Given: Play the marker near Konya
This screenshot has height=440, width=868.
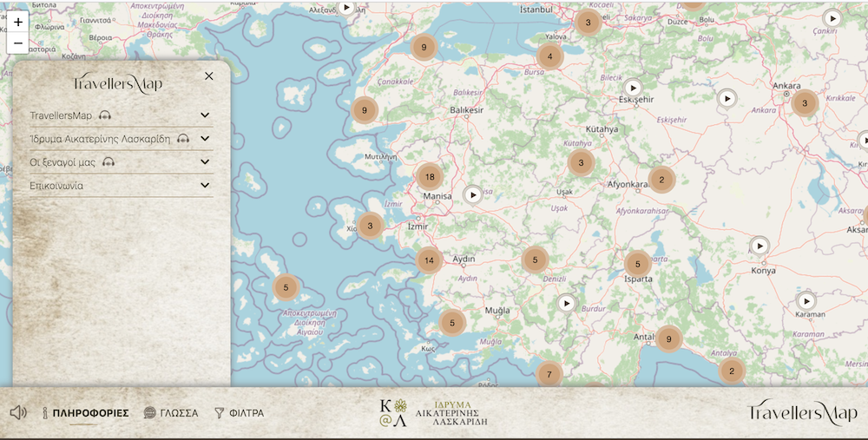Looking at the screenshot, I should tap(759, 246).
